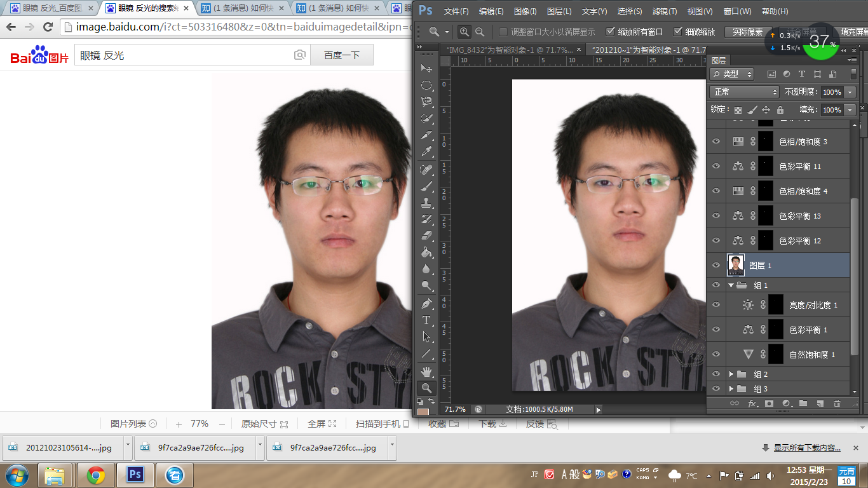
Task: Select the Eraser tool
Action: point(426,236)
